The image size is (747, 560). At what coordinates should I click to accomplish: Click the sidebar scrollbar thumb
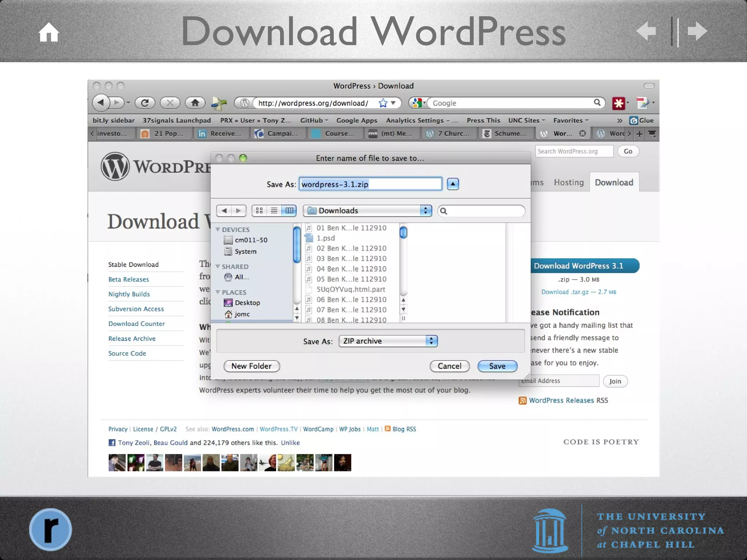pyautogui.click(x=297, y=244)
